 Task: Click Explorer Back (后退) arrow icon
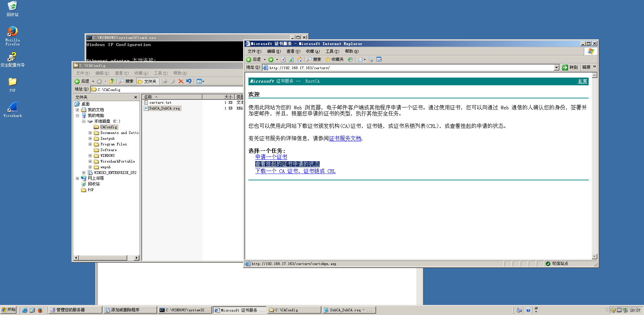(77, 81)
